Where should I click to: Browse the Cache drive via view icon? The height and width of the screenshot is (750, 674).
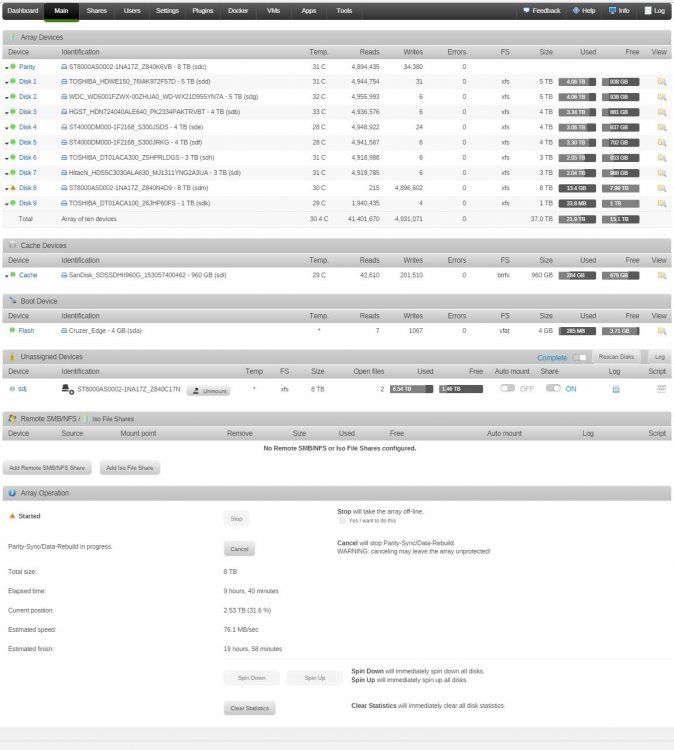pyautogui.click(x=662, y=276)
